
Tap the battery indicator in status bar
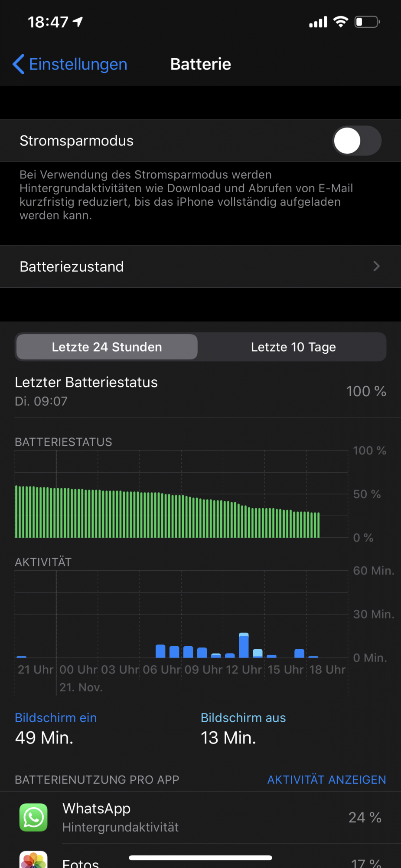(x=367, y=22)
